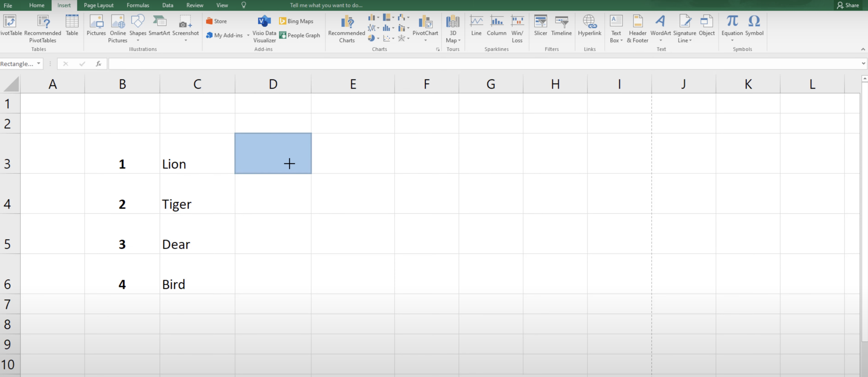This screenshot has width=868, height=377.
Task: Switch to the Page Layout tab
Action: [99, 5]
